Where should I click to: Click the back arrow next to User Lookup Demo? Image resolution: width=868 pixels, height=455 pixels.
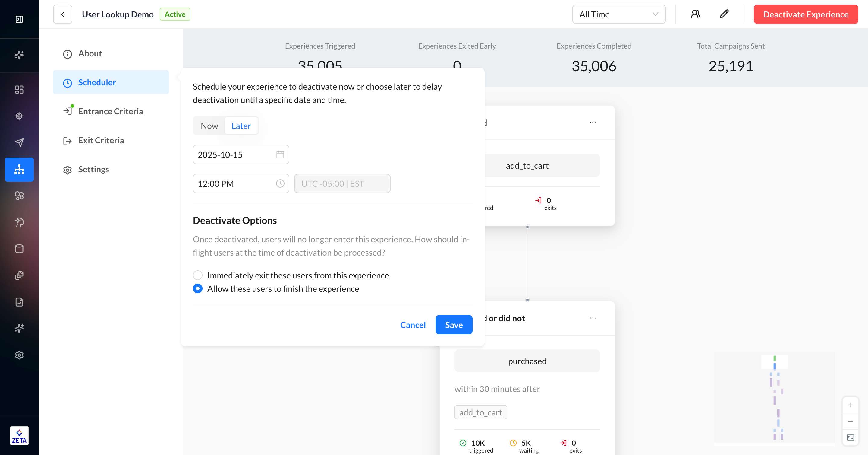pyautogui.click(x=63, y=14)
